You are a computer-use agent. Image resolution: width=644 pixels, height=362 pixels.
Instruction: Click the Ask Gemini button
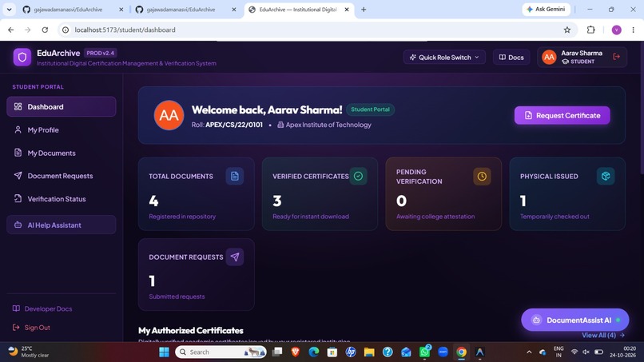(x=546, y=9)
